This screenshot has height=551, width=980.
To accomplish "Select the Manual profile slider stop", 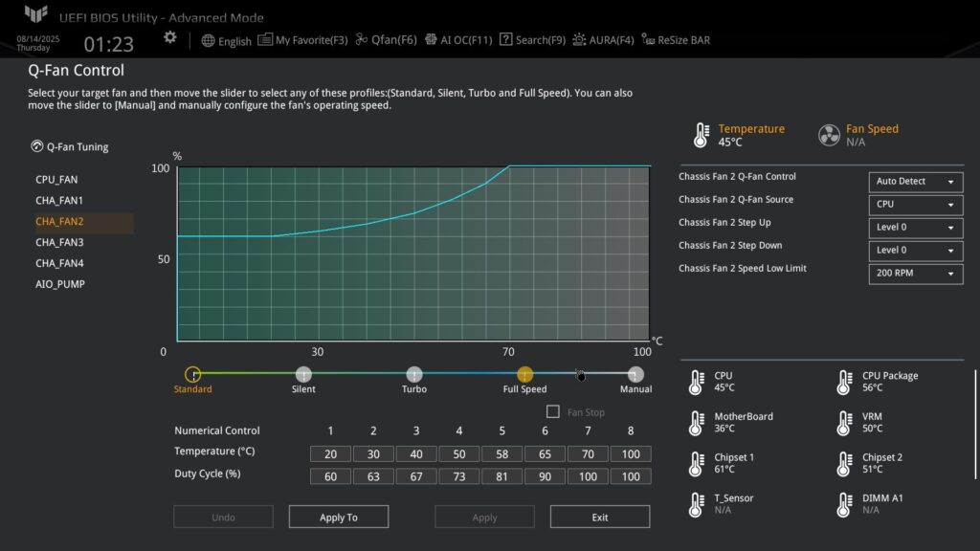I will tap(635, 374).
